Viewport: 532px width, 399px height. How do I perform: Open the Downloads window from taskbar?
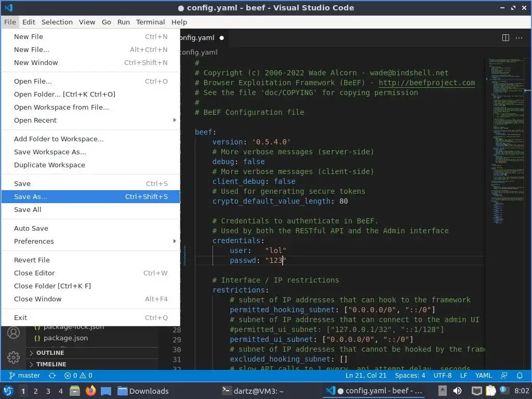(x=143, y=391)
